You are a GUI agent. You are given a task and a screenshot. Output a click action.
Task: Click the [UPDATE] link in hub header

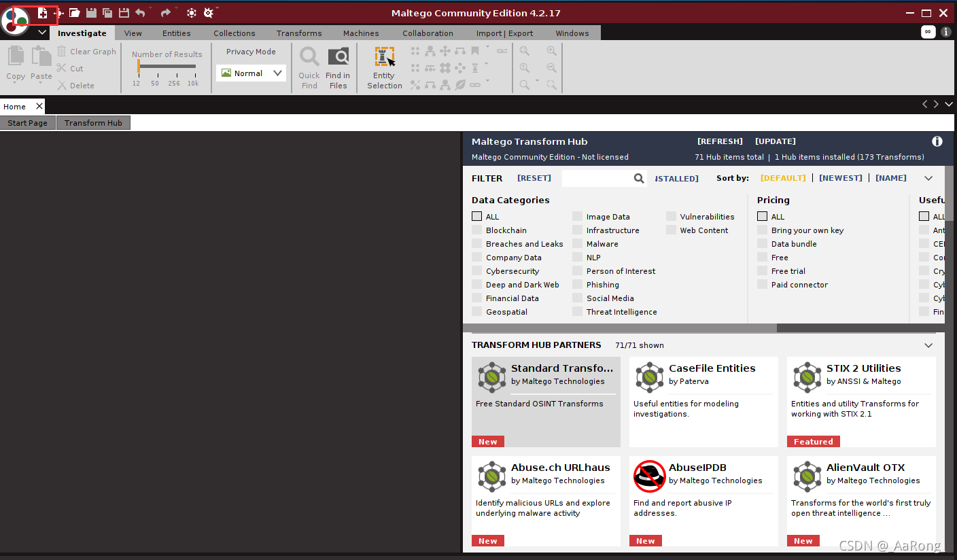(x=776, y=141)
